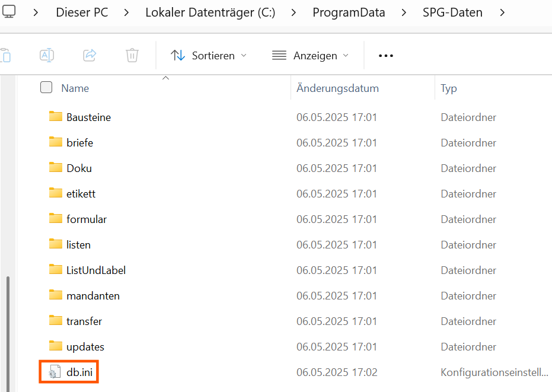The image size is (552, 392).
Task: Select the Doku folder name
Action: coord(79,168)
